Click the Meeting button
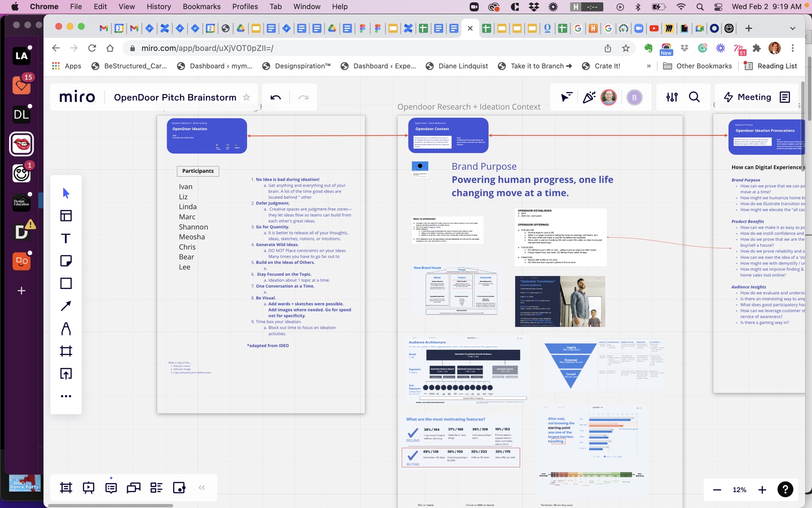This screenshot has width=812, height=508. (x=747, y=97)
